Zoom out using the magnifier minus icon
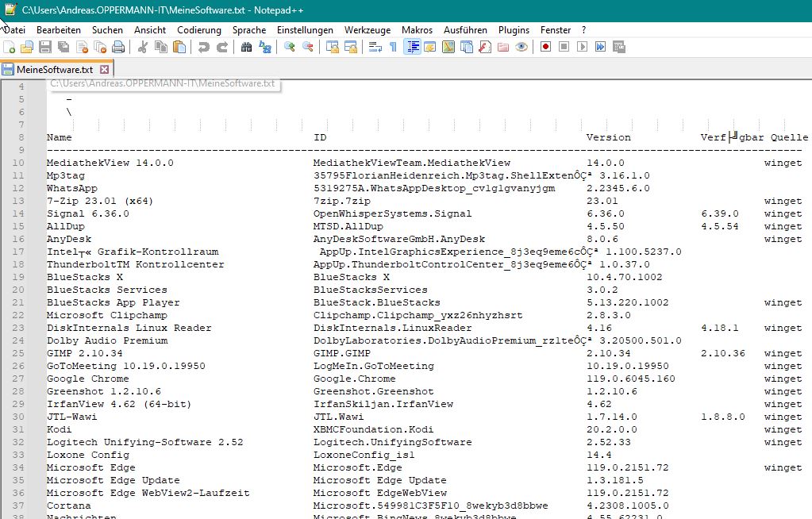Viewport: 812px width, 519px height. [x=308, y=47]
